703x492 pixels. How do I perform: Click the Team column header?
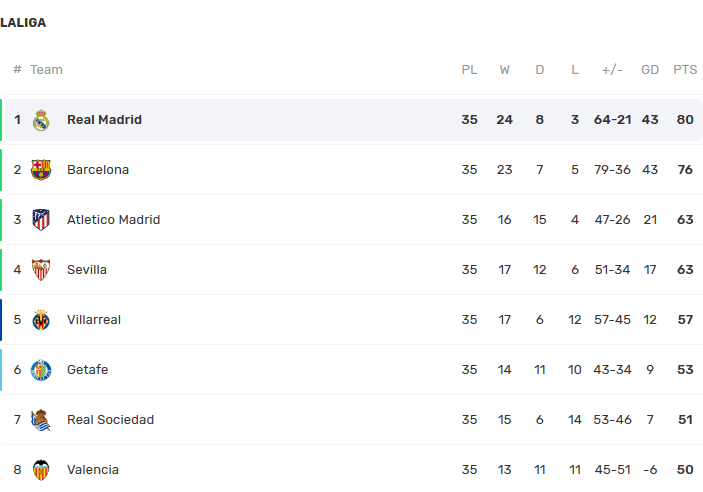46,70
